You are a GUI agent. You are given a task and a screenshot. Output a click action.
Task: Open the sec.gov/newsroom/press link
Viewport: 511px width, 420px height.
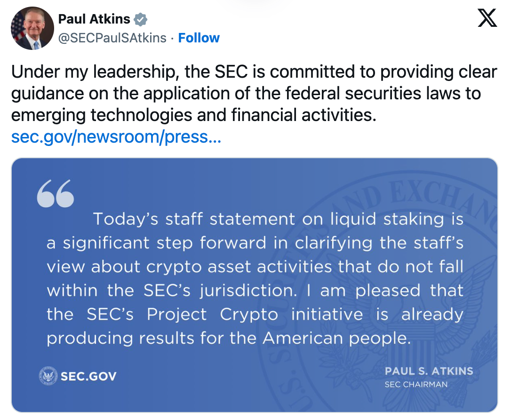tap(116, 137)
